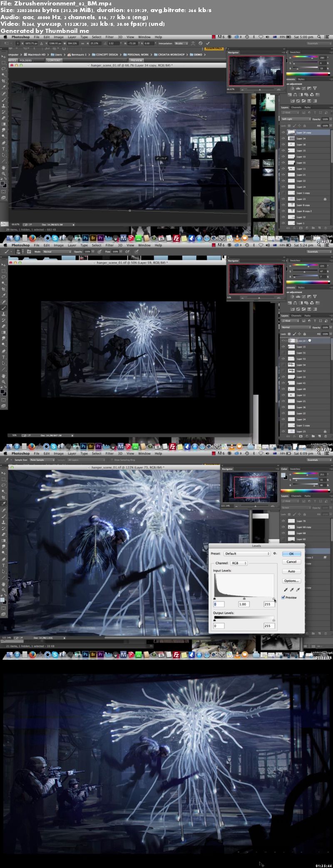Enable the Show Sampling Ring checkbox
This screenshot has width=333, height=868.
coord(112,460)
